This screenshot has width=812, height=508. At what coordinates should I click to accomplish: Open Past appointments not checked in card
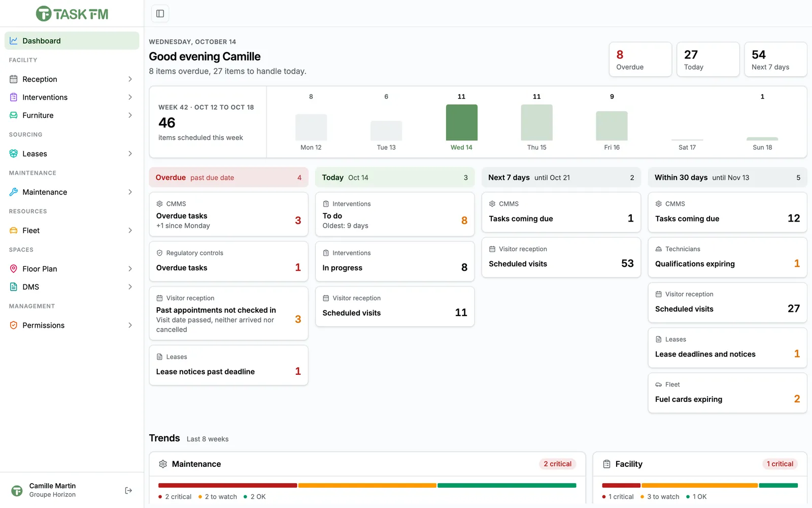click(228, 313)
